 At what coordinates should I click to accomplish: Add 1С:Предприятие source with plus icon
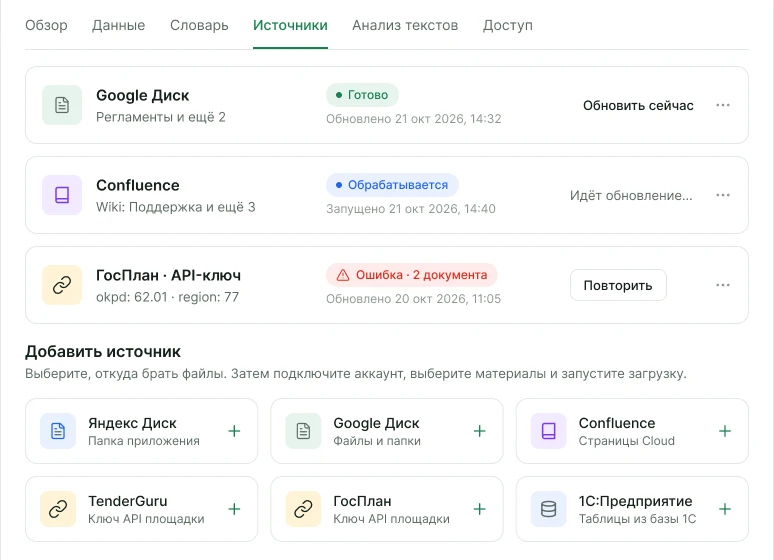pos(725,509)
